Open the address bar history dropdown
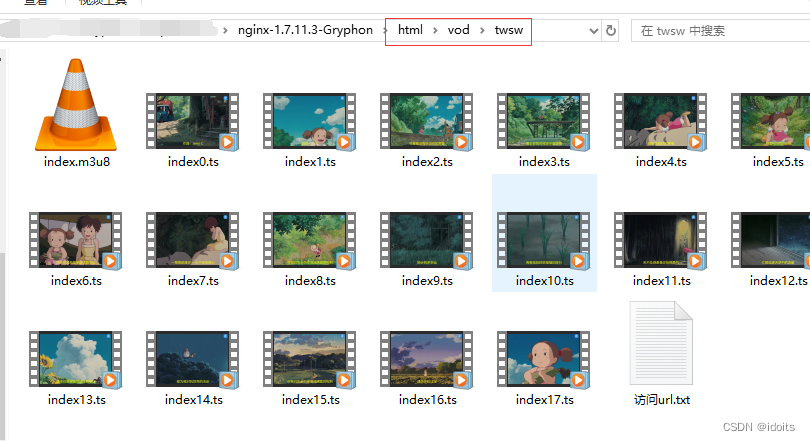Image resolution: width=810 pixels, height=441 pixels. pyautogui.click(x=594, y=31)
